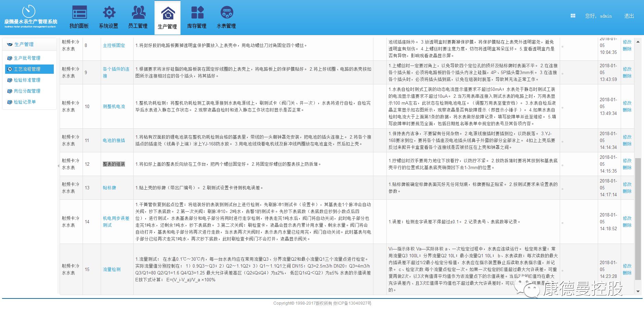This screenshot has width=644, height=317.
Task: Click 删除 for row 14 机电同步误差测试
Action: [627, 225]
